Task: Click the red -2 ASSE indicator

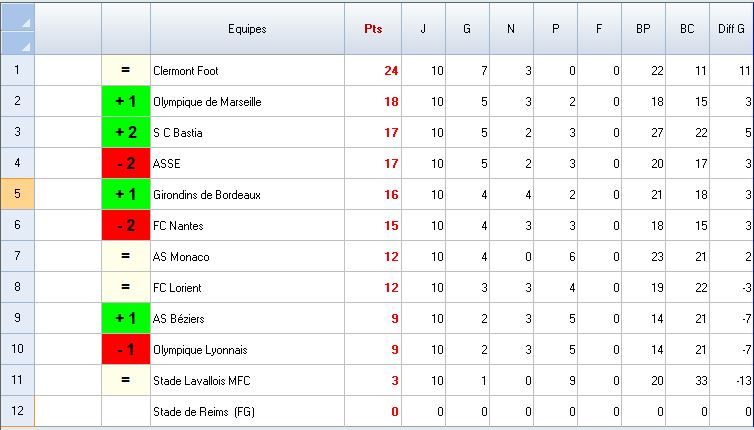Action: tap(126, 164)
